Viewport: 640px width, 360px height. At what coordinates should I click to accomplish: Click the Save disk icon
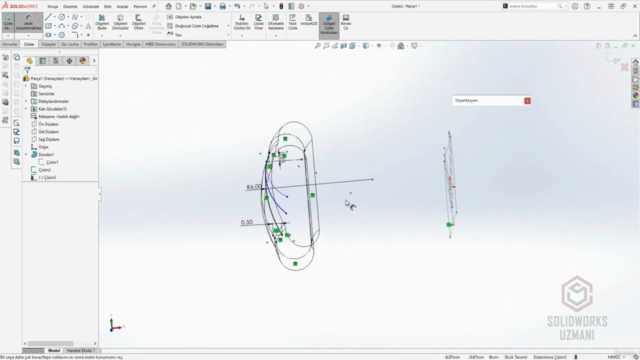208,6
